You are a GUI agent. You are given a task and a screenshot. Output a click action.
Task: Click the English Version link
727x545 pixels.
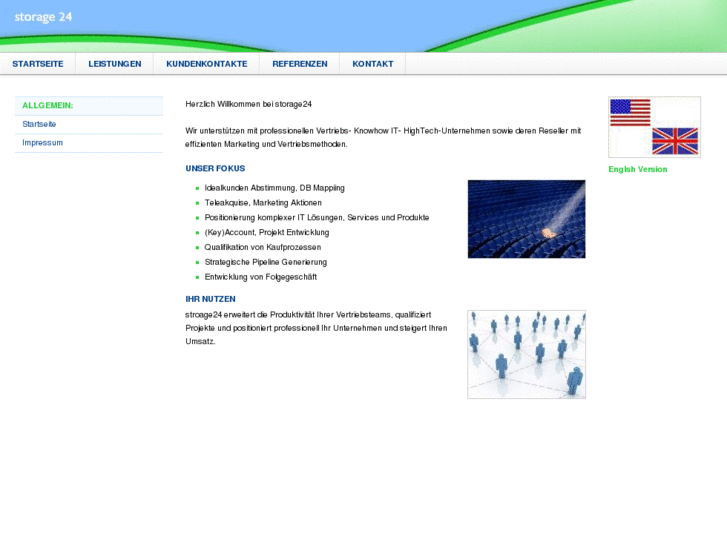[638, 169]
